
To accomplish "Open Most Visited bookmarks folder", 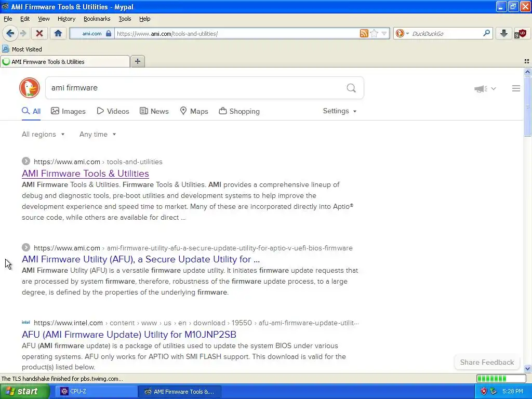I will [x=22, y=49].
